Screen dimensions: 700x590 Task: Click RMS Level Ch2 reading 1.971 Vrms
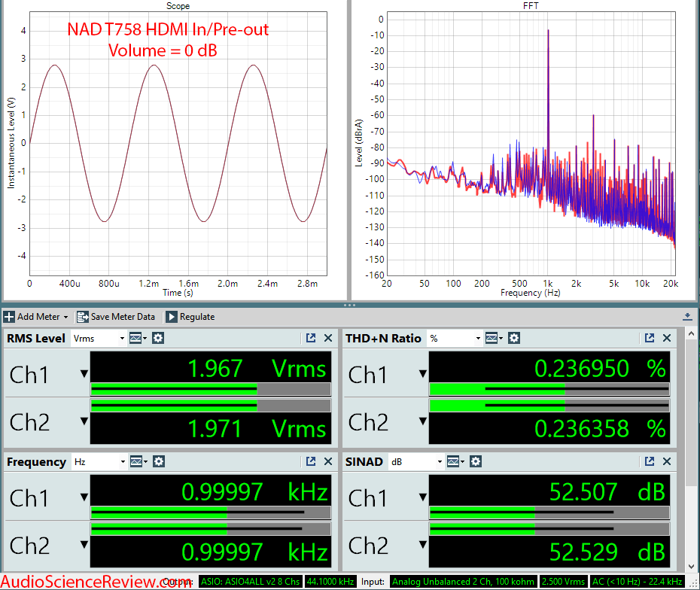pos(257,429)
